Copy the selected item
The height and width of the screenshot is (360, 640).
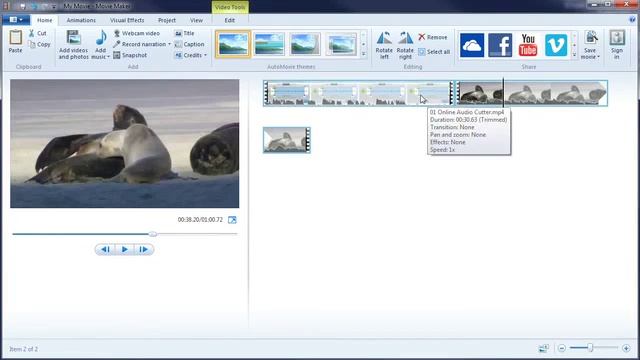[40, 44]
